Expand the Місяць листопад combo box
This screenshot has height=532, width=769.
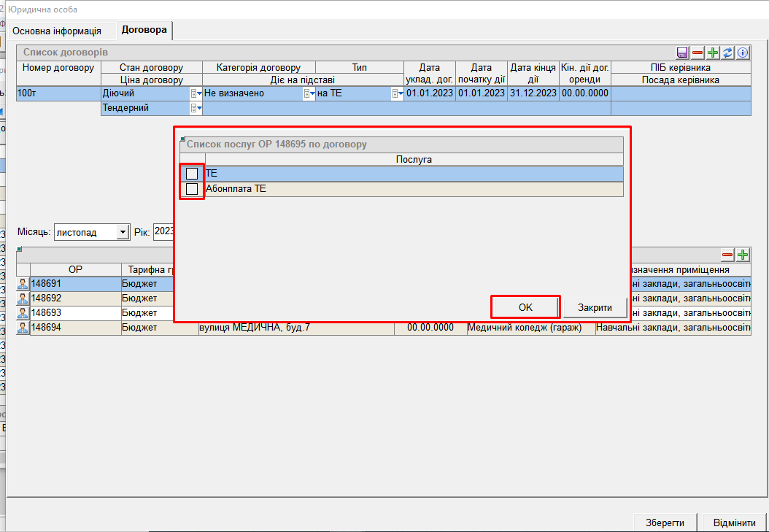tap(123, 232)
